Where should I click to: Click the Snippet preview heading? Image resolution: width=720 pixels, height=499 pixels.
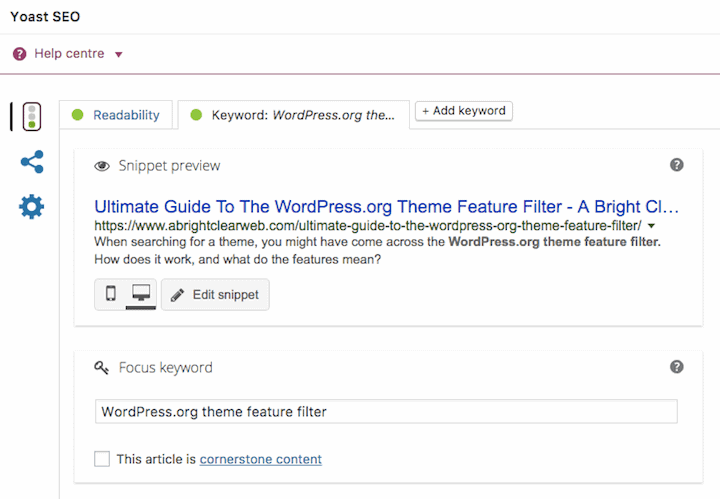[169, 166]
